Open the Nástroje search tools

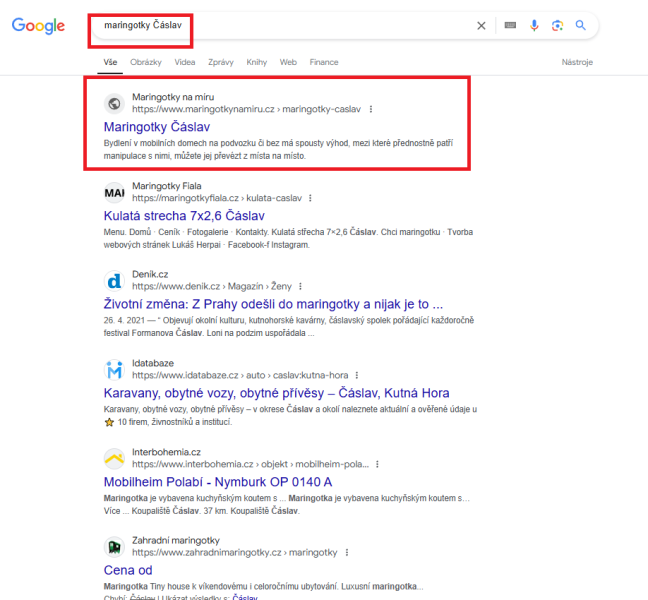[x=577, y=62]
